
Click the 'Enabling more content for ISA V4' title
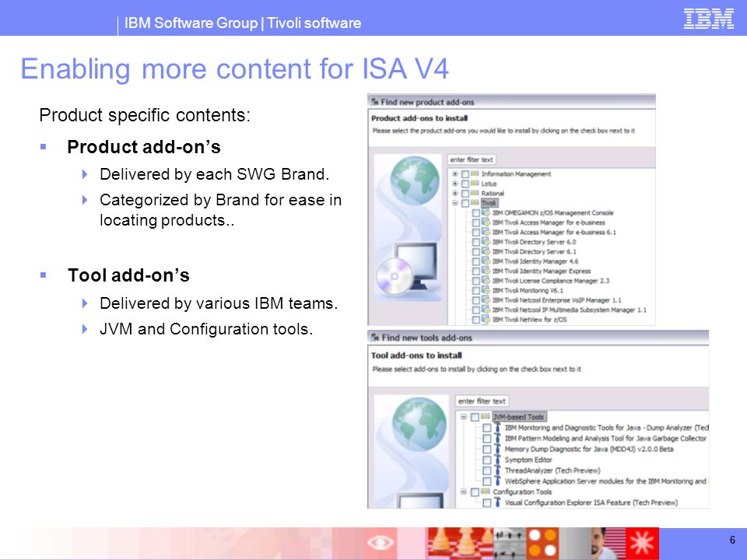pyautogui.click(x=234, y=68)
